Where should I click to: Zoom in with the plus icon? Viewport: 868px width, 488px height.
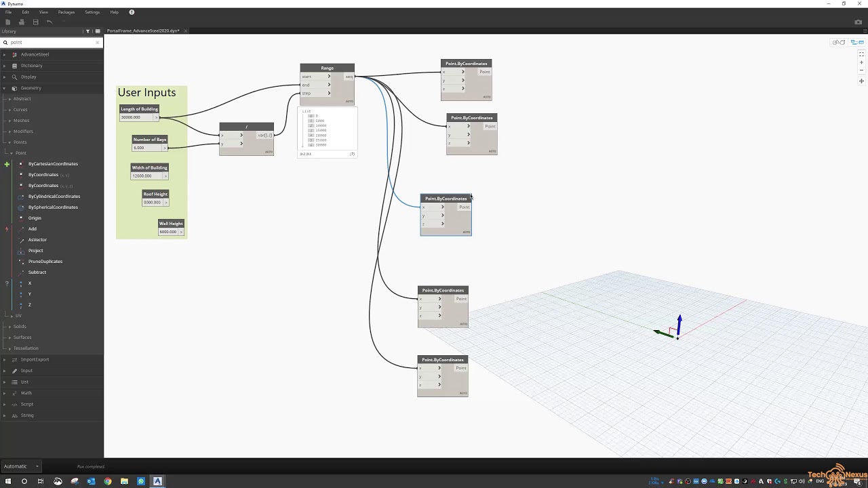861,62
